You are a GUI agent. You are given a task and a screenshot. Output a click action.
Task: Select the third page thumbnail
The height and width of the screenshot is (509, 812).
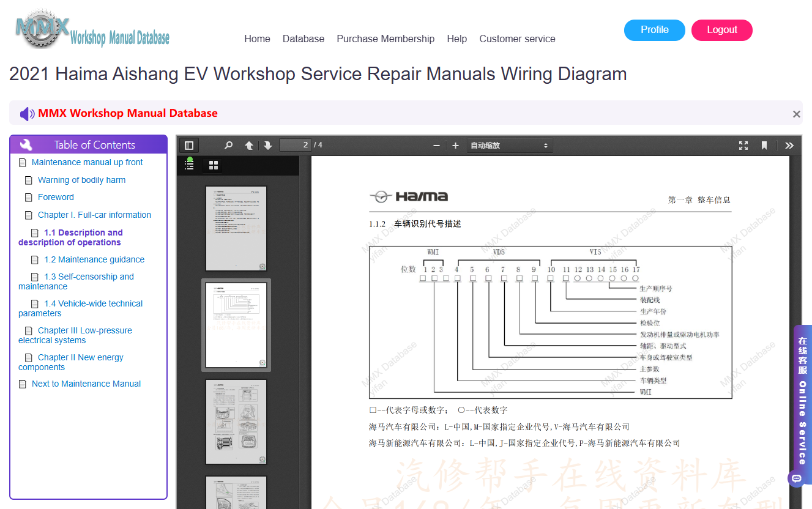click(x=236, y=422)
